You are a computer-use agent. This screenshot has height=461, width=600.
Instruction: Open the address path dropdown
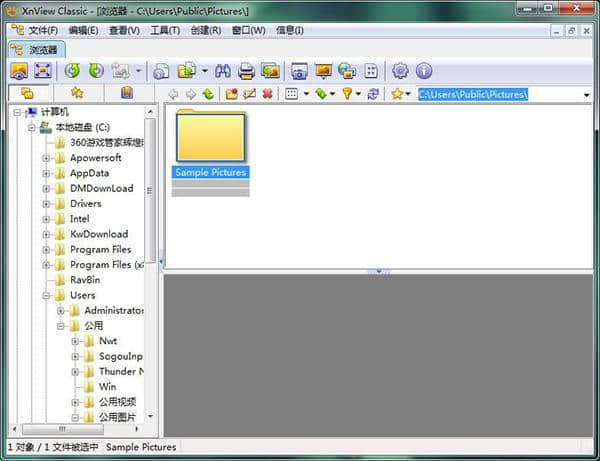click(586, 94)
